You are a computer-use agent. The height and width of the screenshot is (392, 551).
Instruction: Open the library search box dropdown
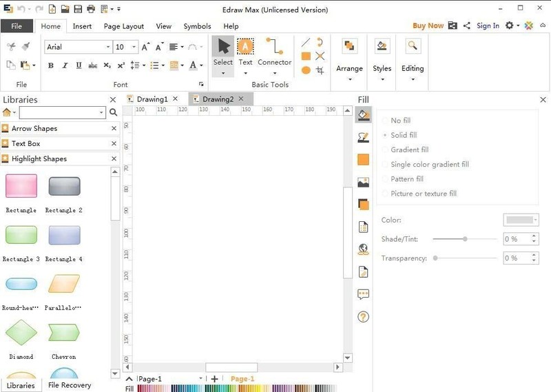coord(101,112)
